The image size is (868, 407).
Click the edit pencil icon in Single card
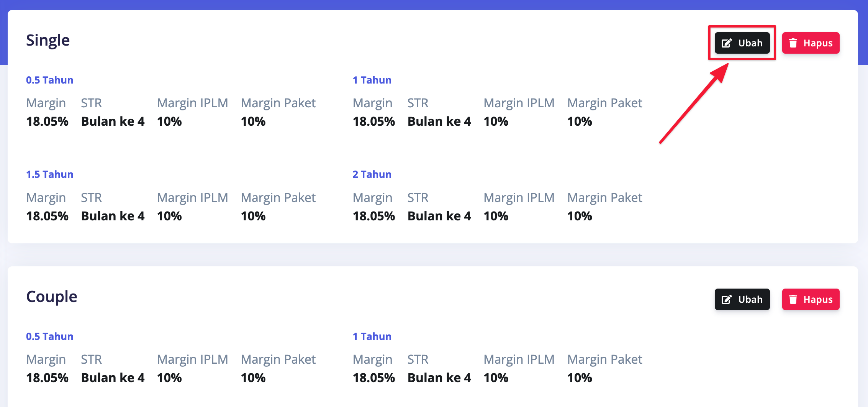[727, 43]
